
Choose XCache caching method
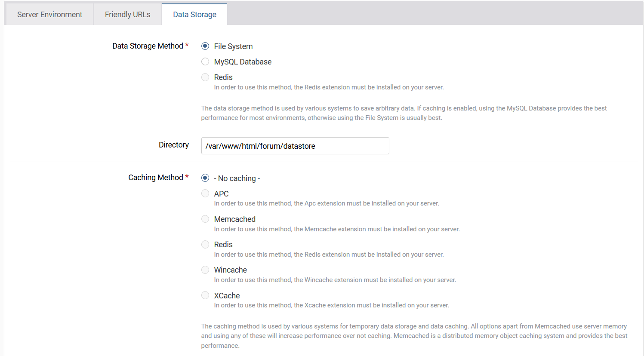click(205, 295)
